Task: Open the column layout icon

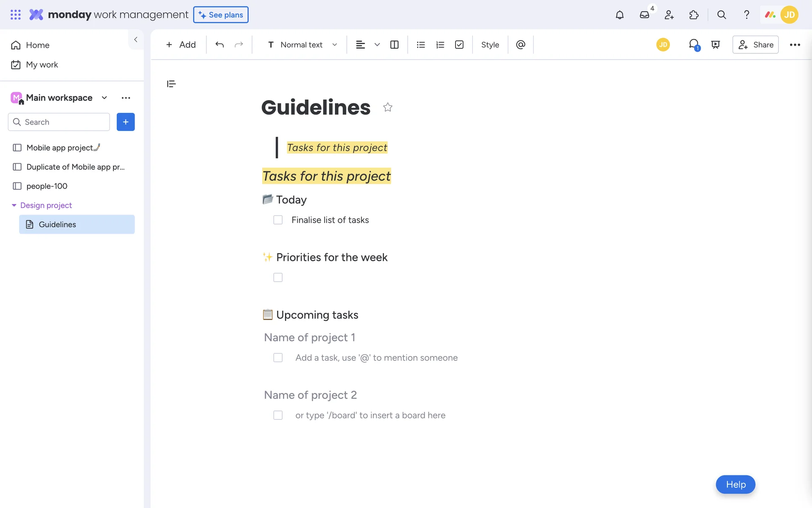Action: tap(394, 44)
